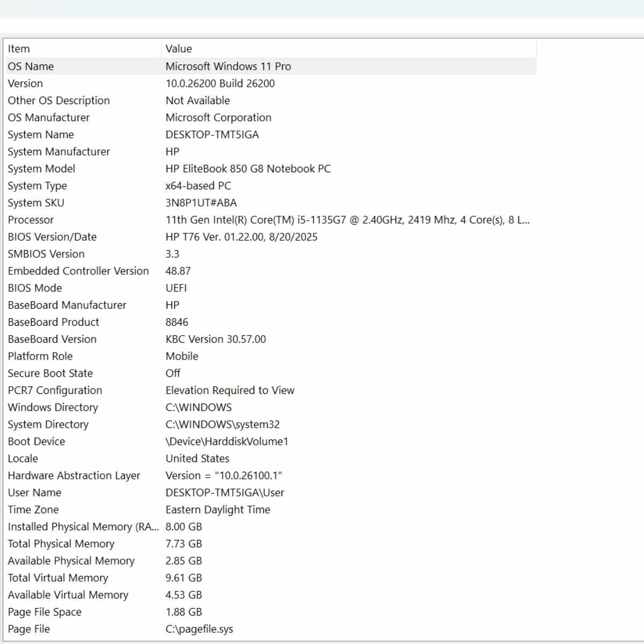Select the System Type row label
The height and width of the screenshot is (644, 644).
[37, 186]
